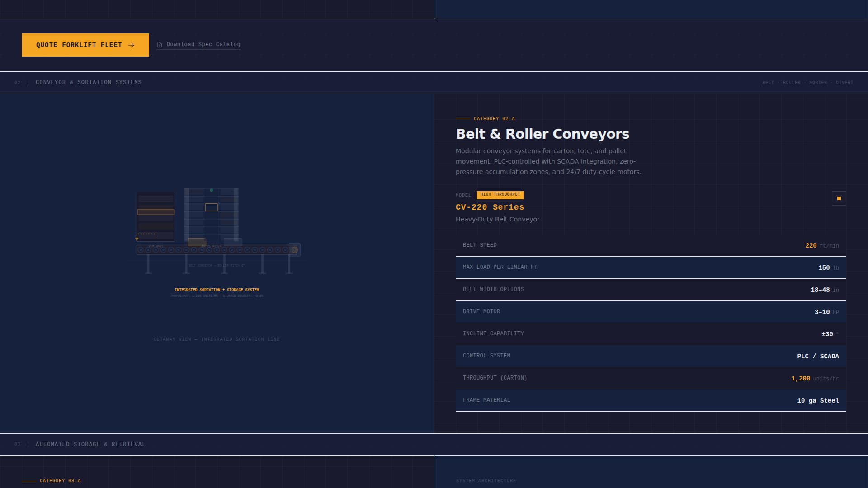The image size is (868, 488).
Task: Expand section 02 Conveyor & Sortation Systems
Action: 89,82
